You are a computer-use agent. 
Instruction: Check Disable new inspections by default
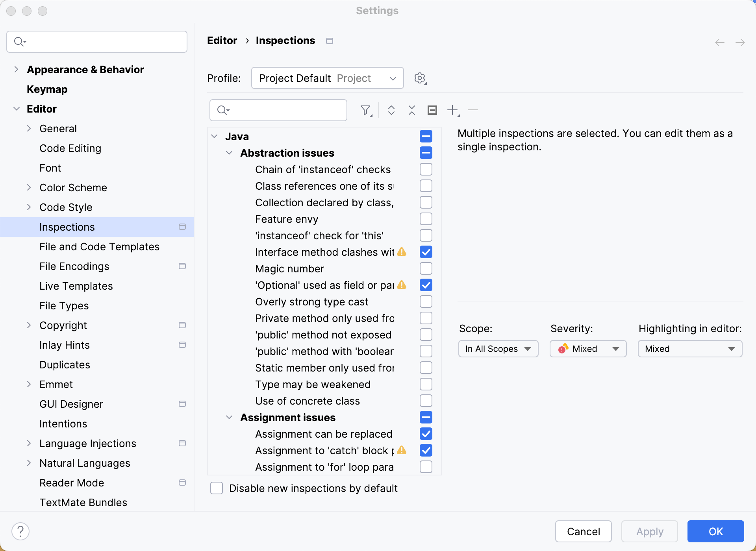tap(216, 488)
